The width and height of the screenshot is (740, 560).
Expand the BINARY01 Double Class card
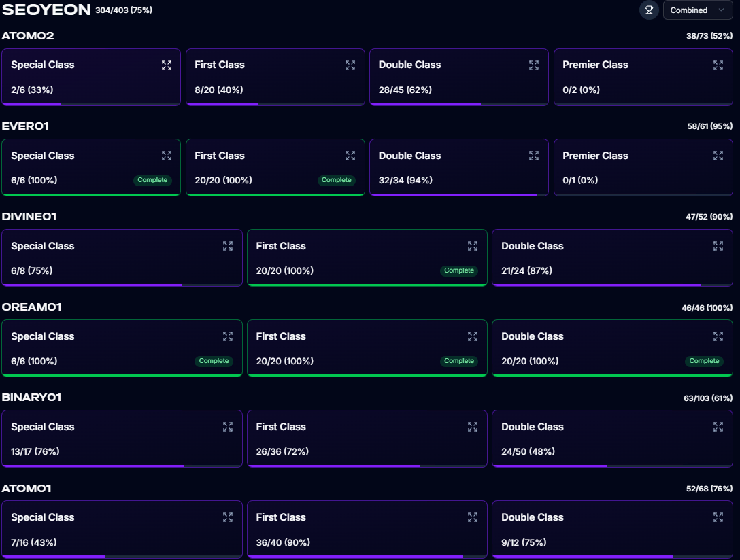point(718,427)
